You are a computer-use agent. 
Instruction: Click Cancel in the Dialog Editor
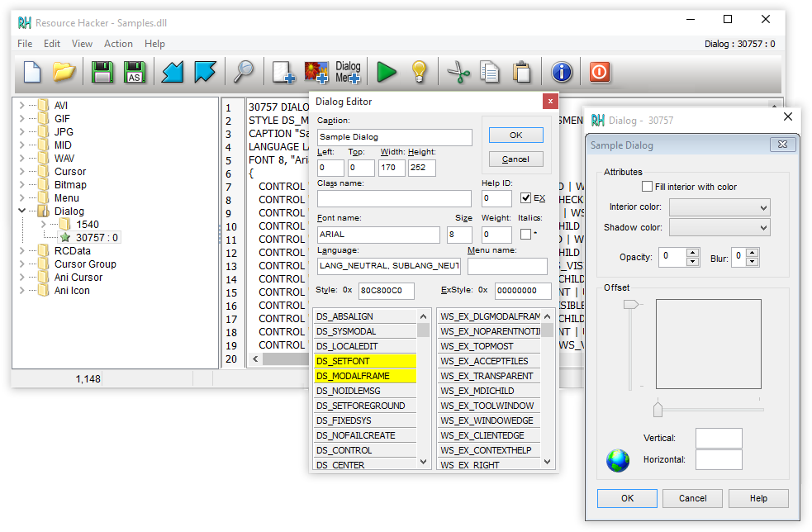pos(515,159)
